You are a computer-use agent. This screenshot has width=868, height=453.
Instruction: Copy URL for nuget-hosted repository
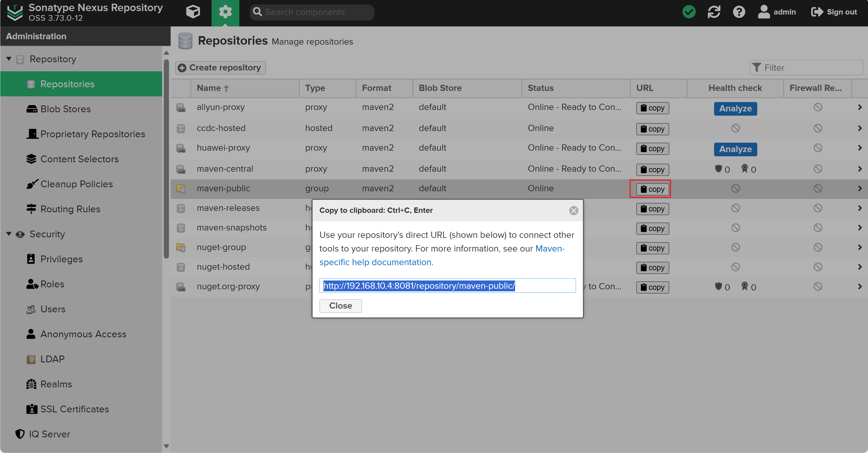click(x=652, y=267)
